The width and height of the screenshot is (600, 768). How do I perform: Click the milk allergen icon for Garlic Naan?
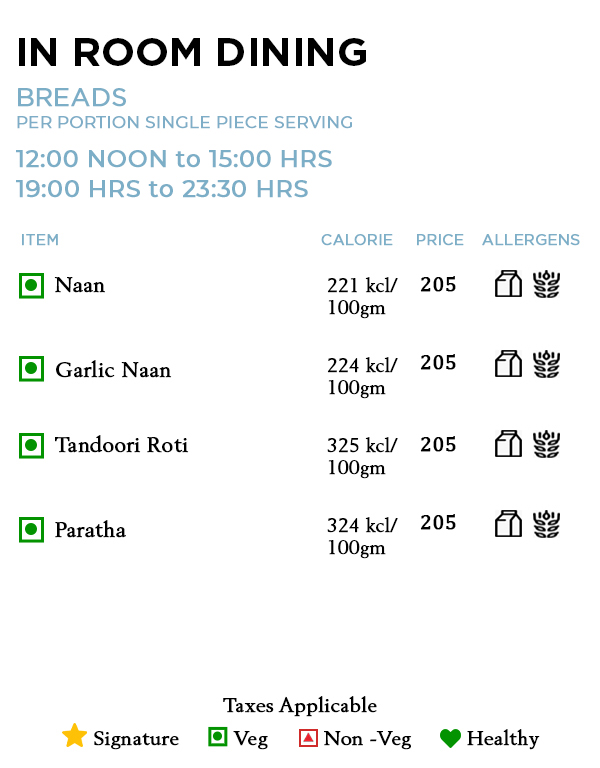tap(508, 363)
